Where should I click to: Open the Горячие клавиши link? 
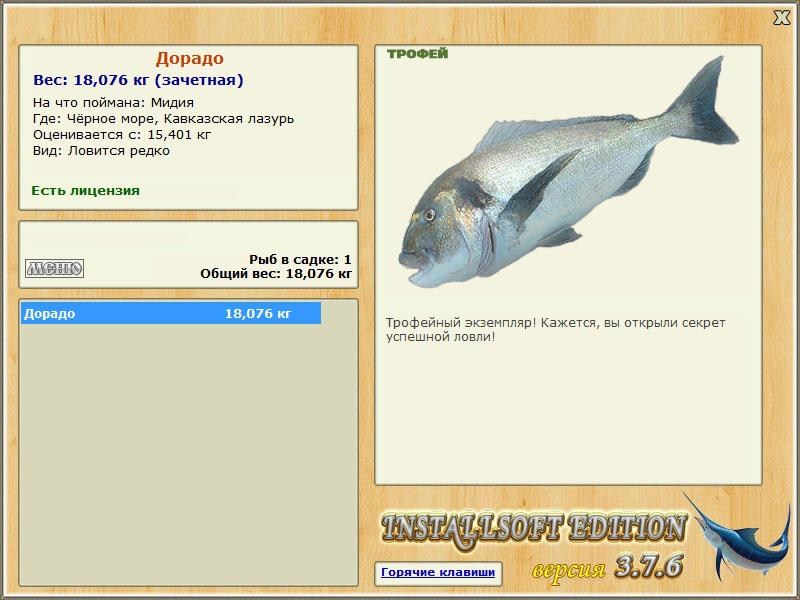[x=438, y=572]
